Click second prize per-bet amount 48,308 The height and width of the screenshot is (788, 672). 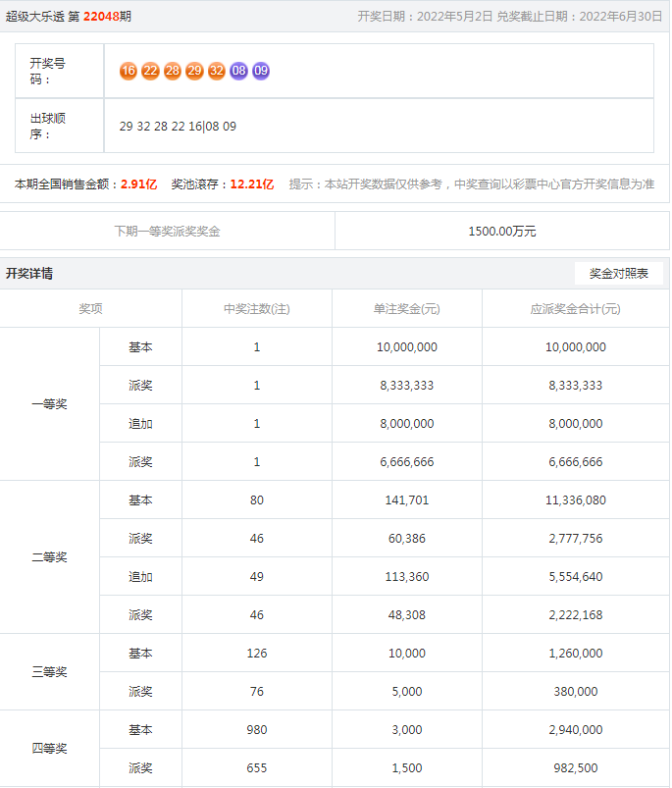pos(407,614)
